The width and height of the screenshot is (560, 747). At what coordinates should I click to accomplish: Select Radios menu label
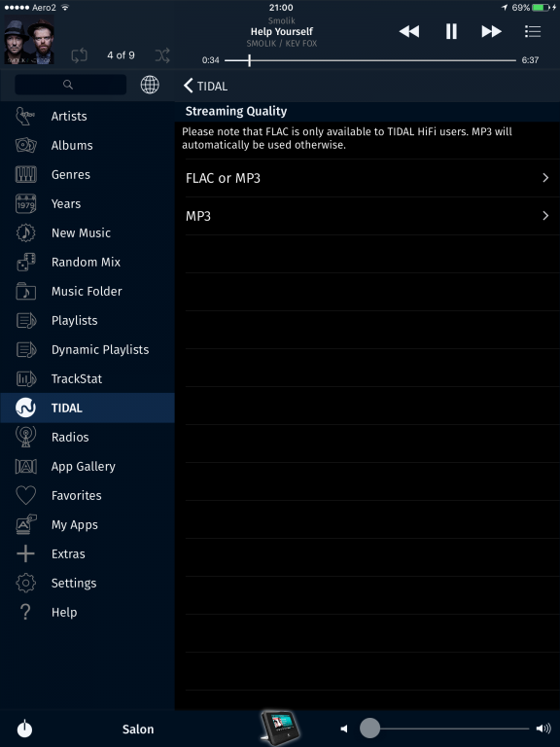(70, 438)
